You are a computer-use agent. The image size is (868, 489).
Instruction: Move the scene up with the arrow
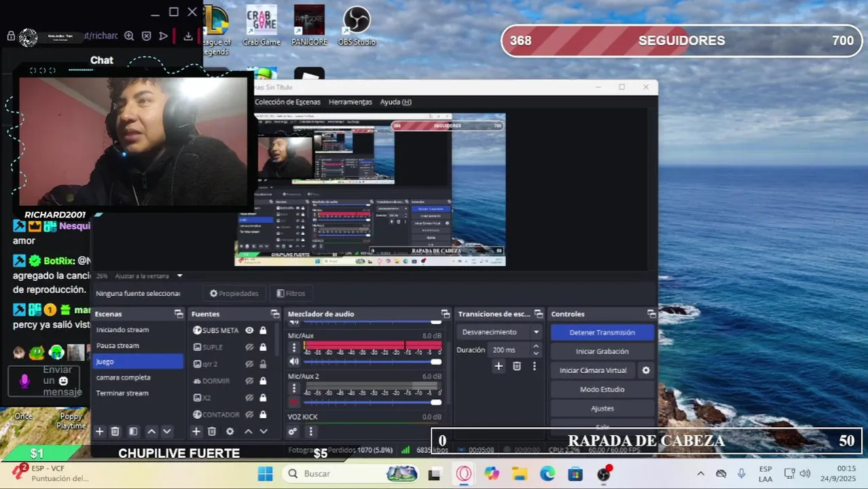(x=151, y=431)
